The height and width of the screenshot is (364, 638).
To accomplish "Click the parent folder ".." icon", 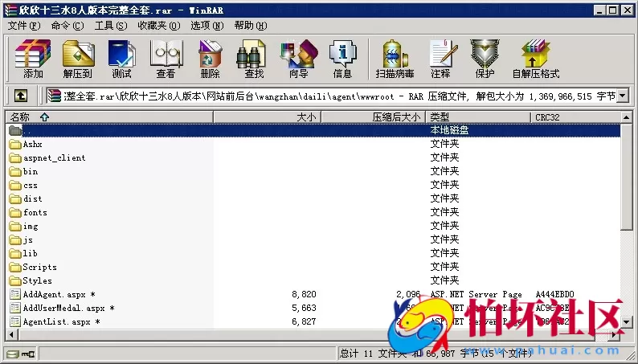I will pos(15,130).
